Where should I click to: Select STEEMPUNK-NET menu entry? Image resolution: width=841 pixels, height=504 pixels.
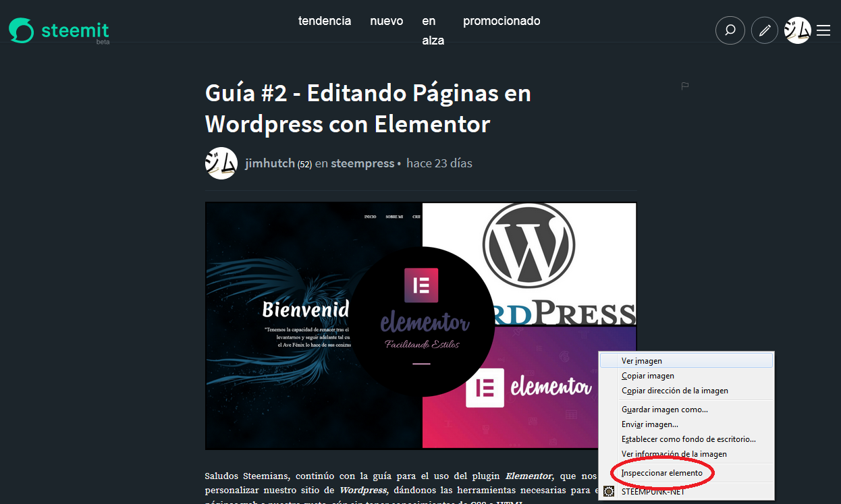(x=686, y=492)
